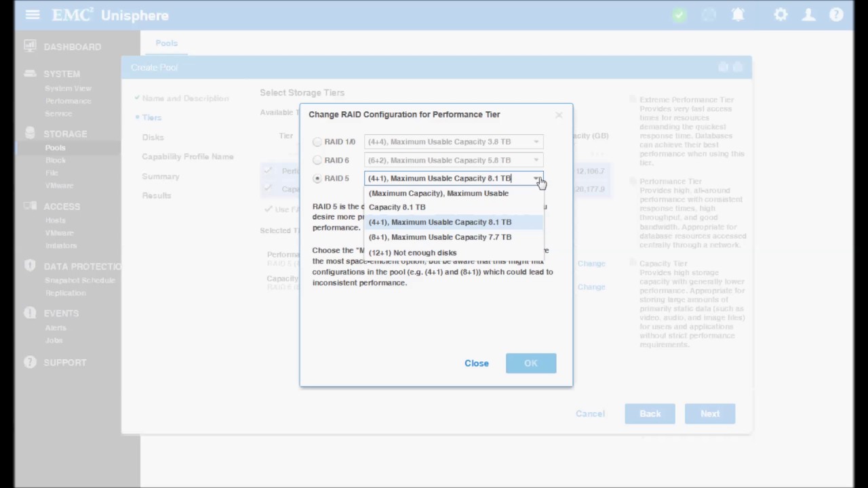Select the RAID 6 radio button
This screenshot has height=488, width=868.
(x=317, y=161)
